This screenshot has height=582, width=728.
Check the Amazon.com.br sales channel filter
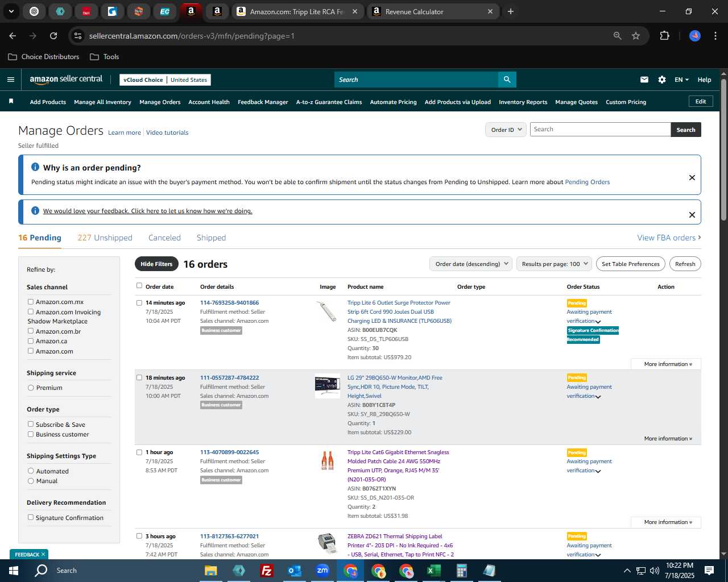[31, 331]
